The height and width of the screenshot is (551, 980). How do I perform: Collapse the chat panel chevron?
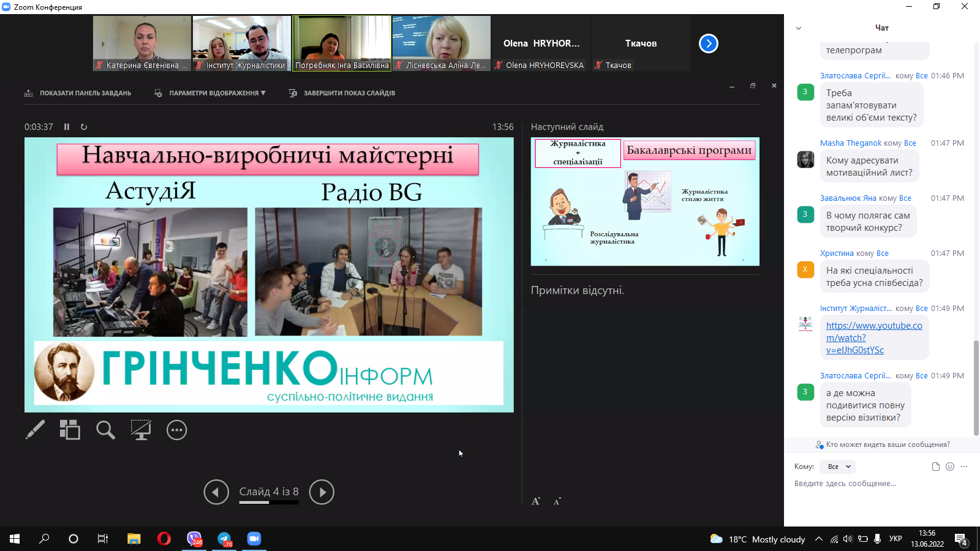[798, 28]
